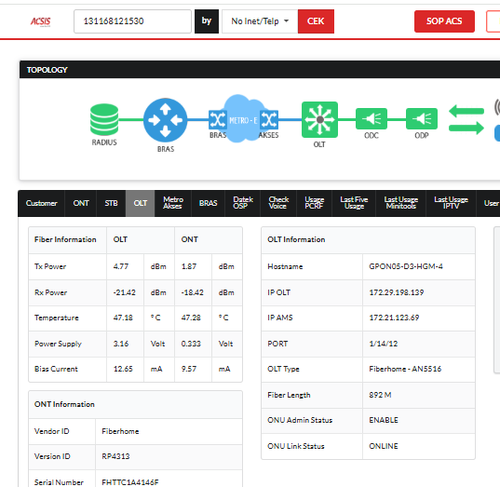This screenshot has height=487, width=500.
Task: Open the Check Voice tab
Action: click(x=278, y=203)
